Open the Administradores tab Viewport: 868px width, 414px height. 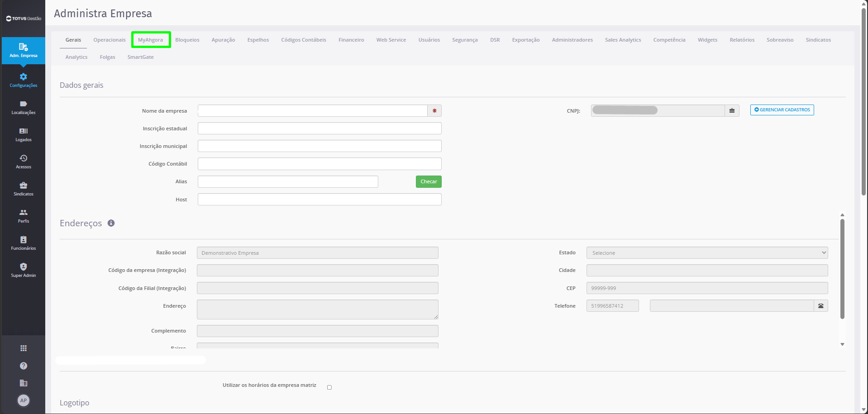(x=572, y=40)
